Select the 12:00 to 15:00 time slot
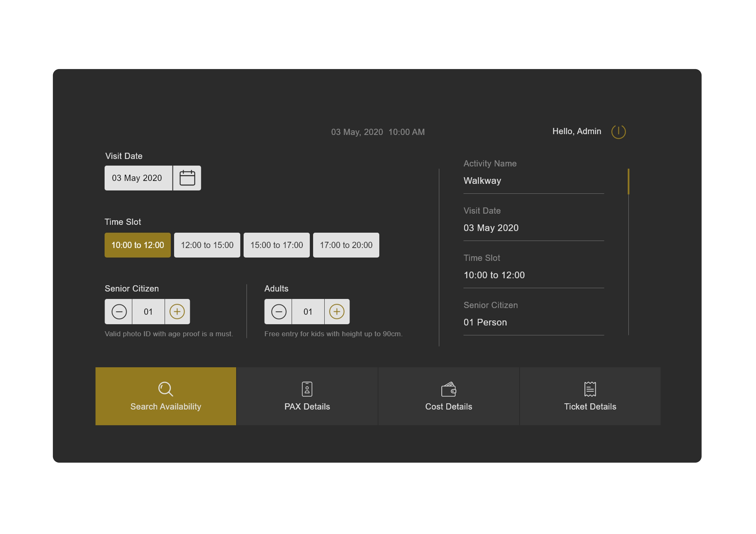Viewport: 756px width, 534px height. click(207, 245)
